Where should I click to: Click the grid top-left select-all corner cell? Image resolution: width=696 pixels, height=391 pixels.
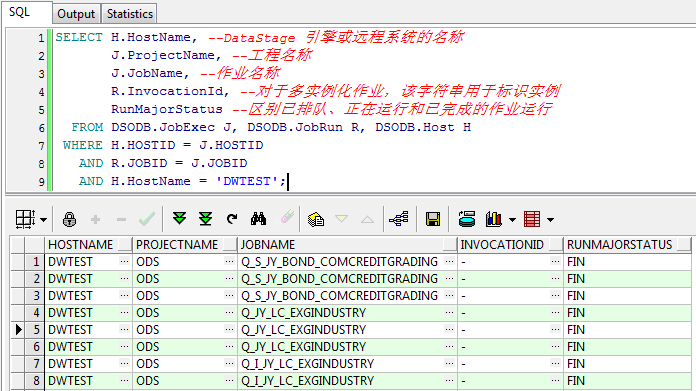click(x=18, y=245)
